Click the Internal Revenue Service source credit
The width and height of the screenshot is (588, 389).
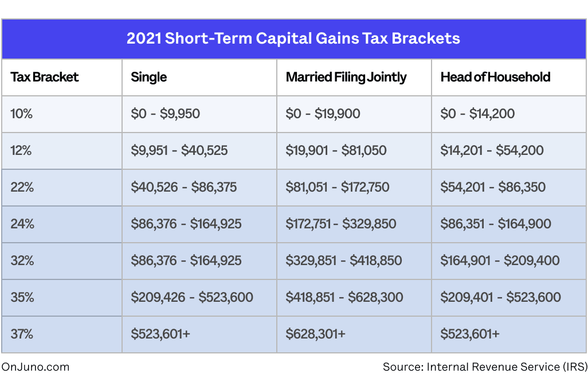tap(484, 367)
